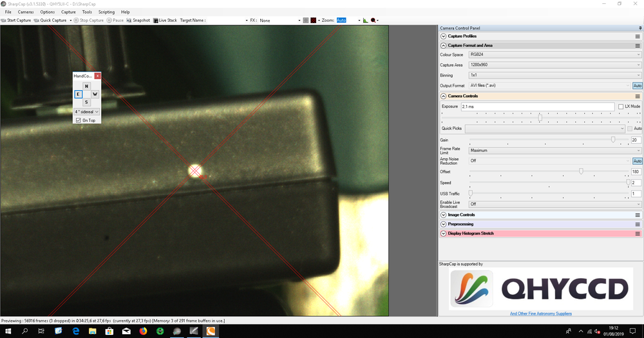Adjust the Gain slider
Screen dimensions: 644x338
(613, 140)
